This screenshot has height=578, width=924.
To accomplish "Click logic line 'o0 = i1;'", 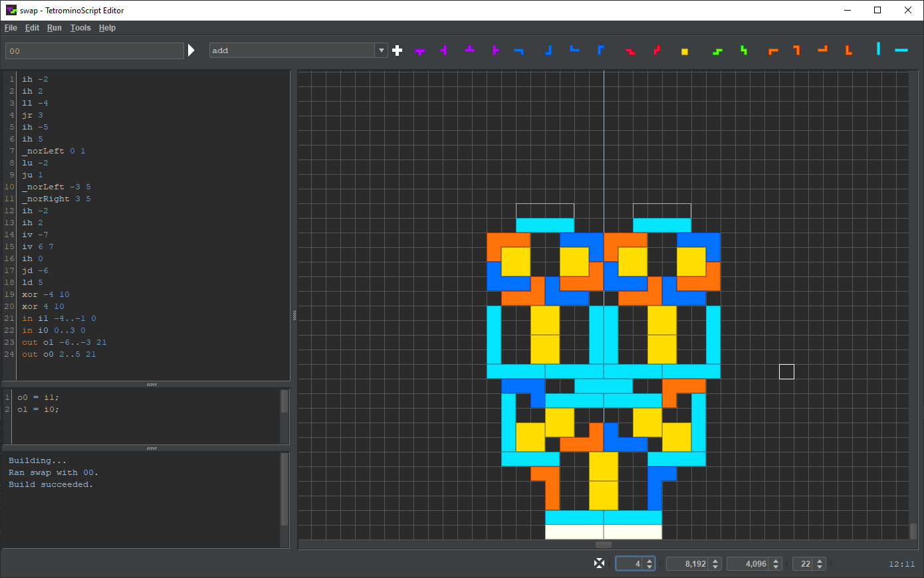I will pyautogui.click(x=38, y=397).
